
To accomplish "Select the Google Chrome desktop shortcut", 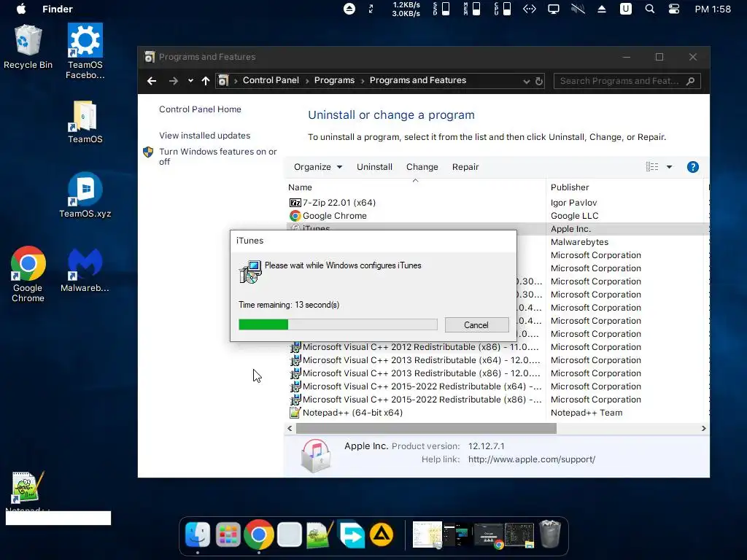I will pyautogui.click(x=28, y=274).
